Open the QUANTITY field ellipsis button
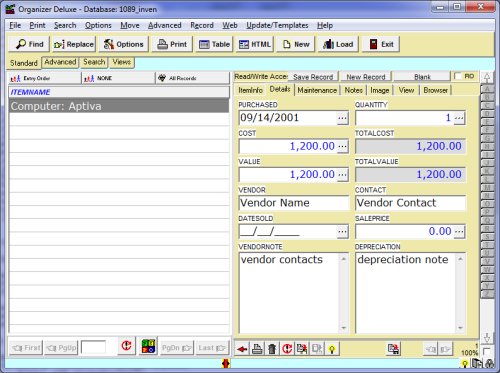This screenshot has height=373, width=500. click(x=459, y=118)
